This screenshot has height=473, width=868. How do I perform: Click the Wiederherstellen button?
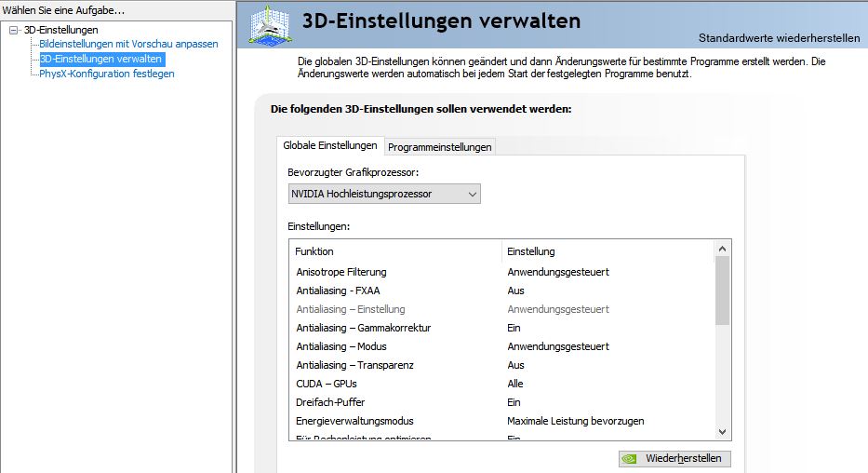tap(674, 459)
